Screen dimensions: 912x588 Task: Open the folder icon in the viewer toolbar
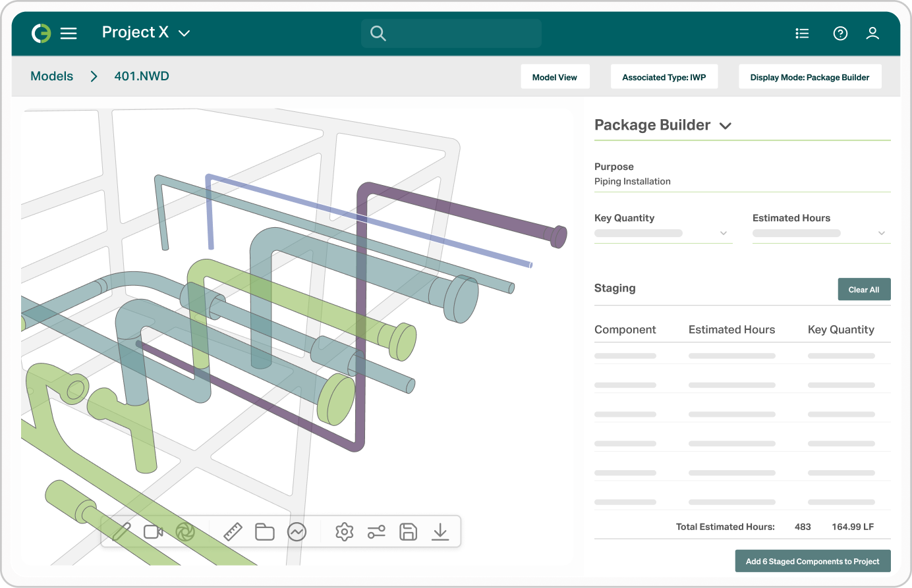point(264,531)
